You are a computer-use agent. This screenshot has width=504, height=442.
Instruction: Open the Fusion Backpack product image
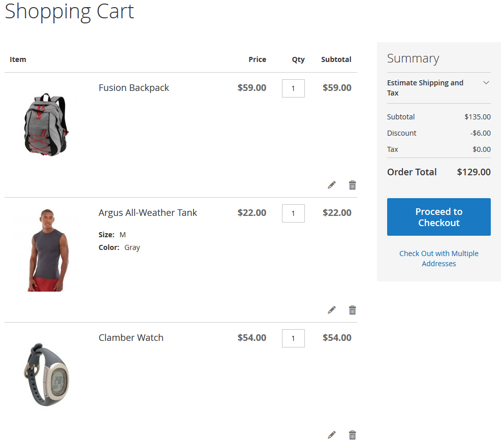pos(46,124)
